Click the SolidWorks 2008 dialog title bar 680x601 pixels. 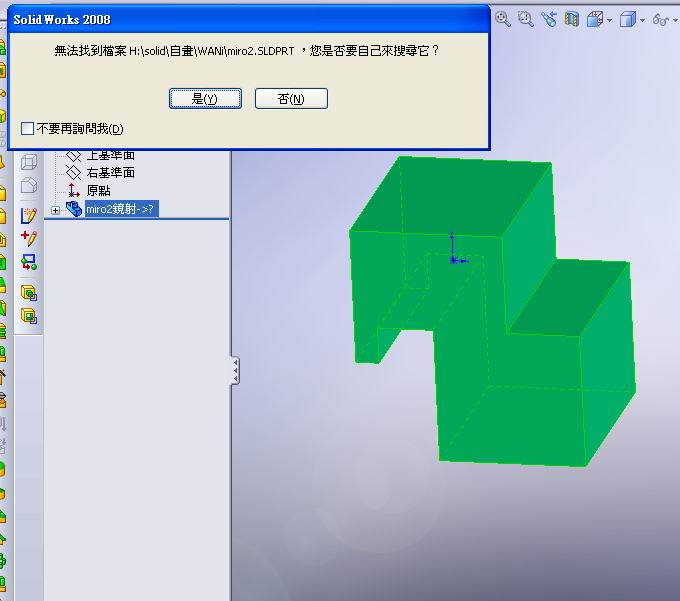click(248, 20)
